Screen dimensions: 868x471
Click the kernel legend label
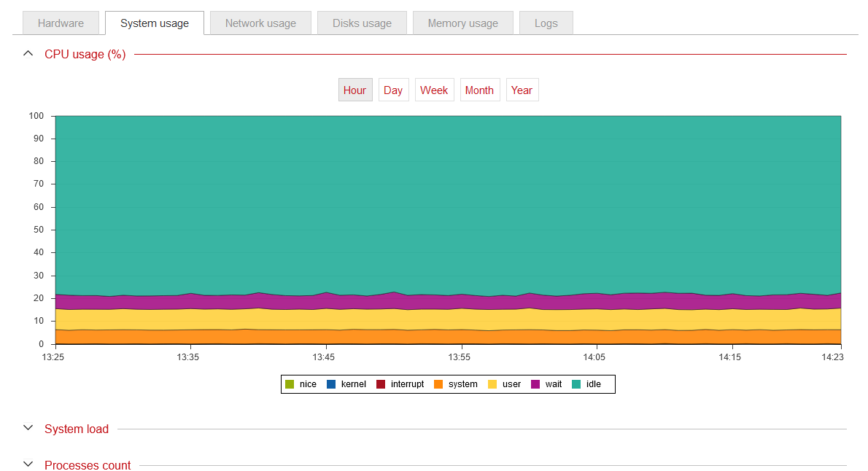(354, 384)
